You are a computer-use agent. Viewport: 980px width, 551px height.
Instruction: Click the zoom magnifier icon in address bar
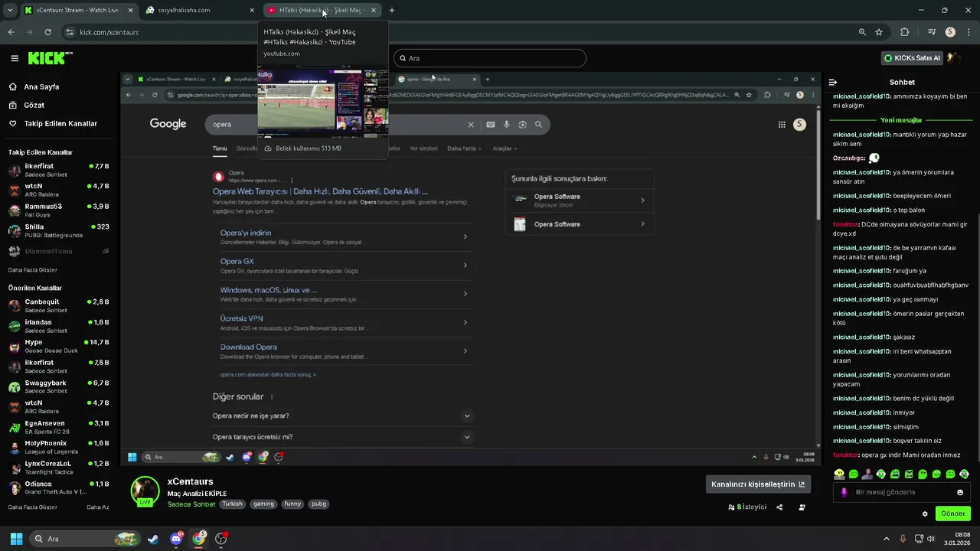[862, 32]
